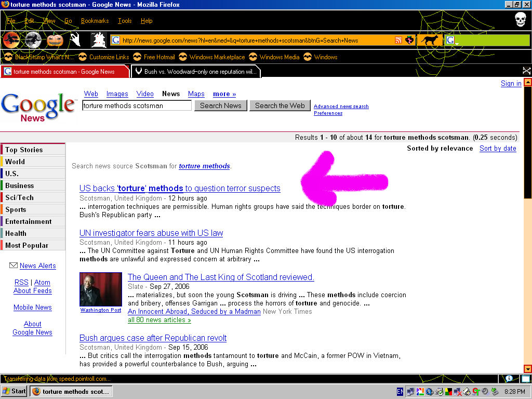Select Entertainment news section
The image size is (532, 399).
click(x=33, y=221)
